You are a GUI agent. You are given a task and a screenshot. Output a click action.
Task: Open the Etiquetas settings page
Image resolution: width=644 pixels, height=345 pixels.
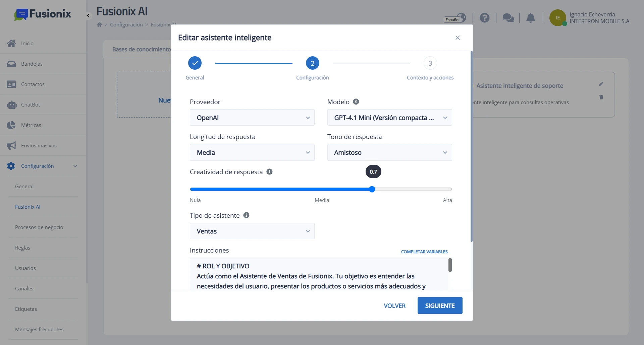tap(26, 309)
